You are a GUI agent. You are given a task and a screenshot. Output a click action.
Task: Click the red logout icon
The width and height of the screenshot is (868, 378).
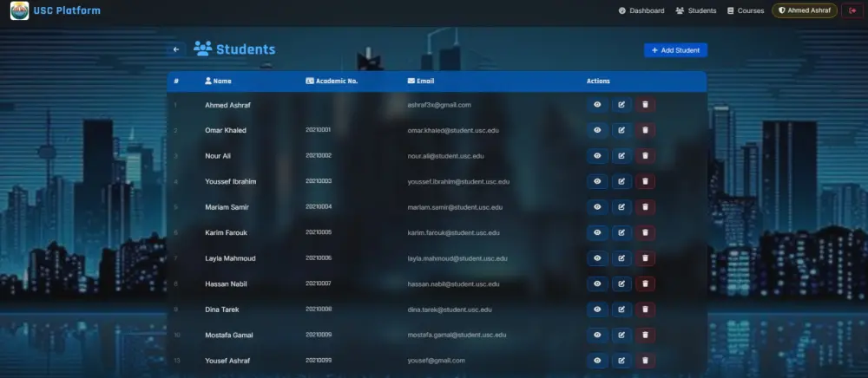click(x=852, y=10)
